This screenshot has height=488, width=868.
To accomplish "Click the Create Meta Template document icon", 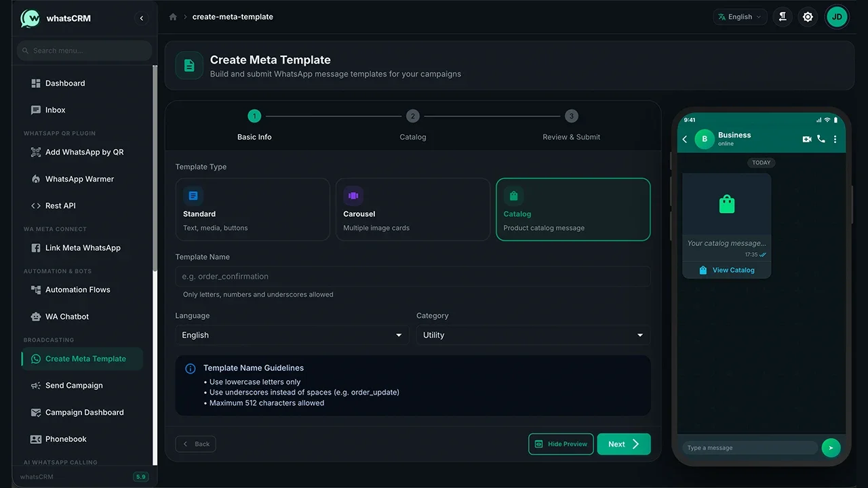I will (189, 66).
